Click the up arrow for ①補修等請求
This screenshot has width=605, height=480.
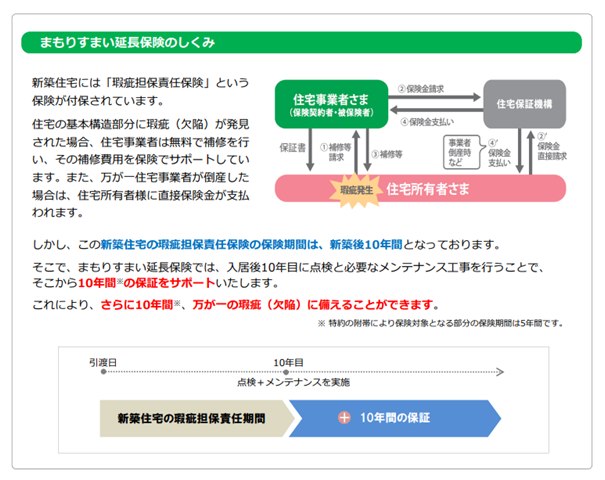(x=356, y=152)
